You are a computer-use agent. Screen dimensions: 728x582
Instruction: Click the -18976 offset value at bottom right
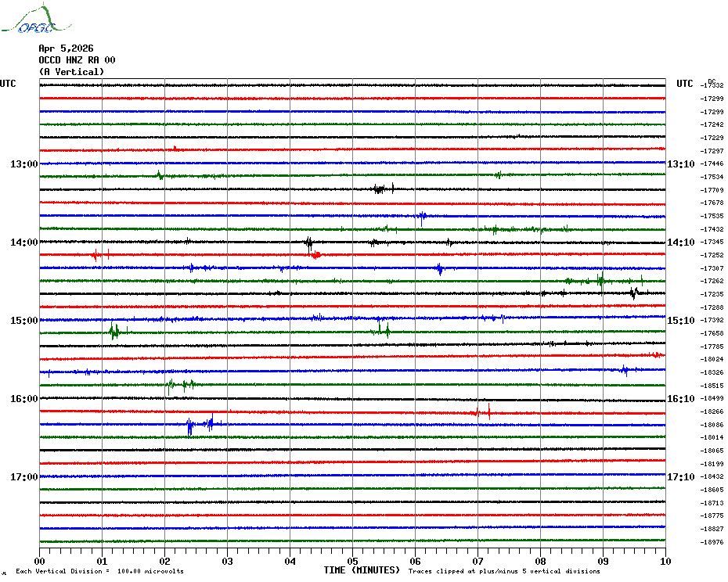[712, 542]
